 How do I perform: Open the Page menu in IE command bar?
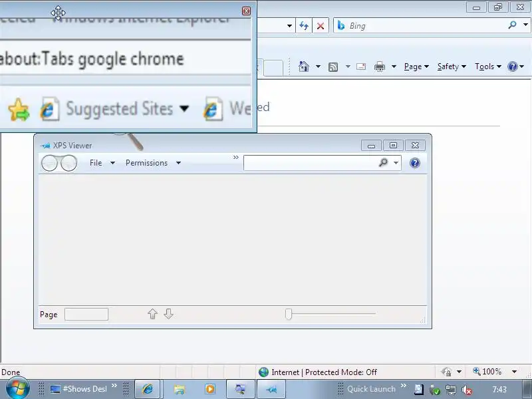coord(416,66)
